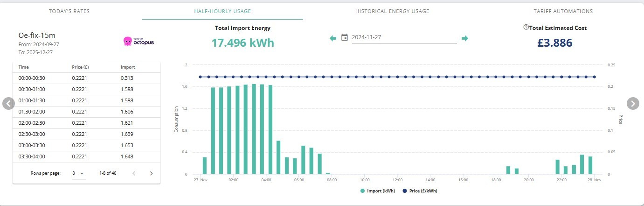644x206 pixels.
Task: Select the 00:00-00:30 table row
Action: [86, 78]
